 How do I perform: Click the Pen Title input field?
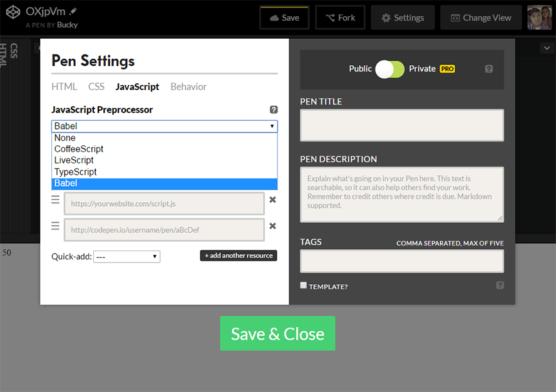(402, 125)
